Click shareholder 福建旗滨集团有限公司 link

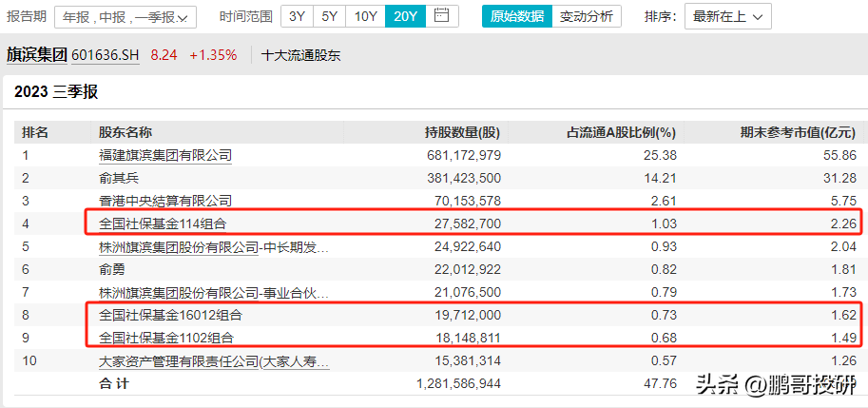click(x=164, y=155)
